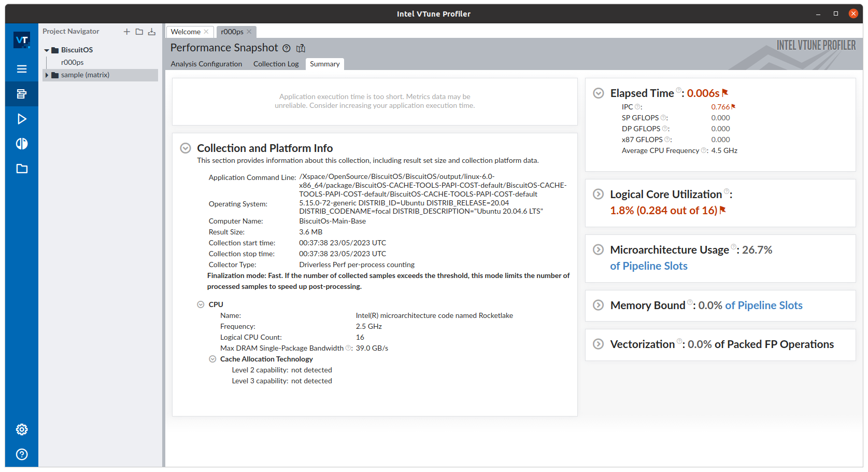Expand the sample (matrix) tree node
This screenshot has width=868, height=472.
(x=47, y=75)
